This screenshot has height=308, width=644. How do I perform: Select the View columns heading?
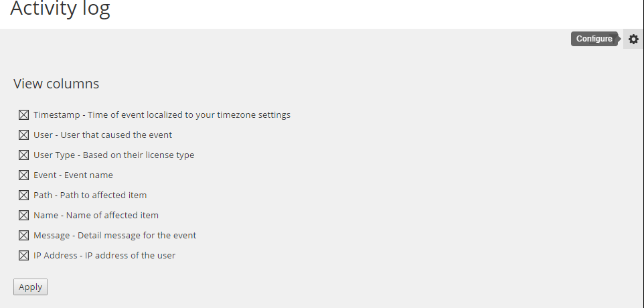pyautogui.click(x=56, y=84)
